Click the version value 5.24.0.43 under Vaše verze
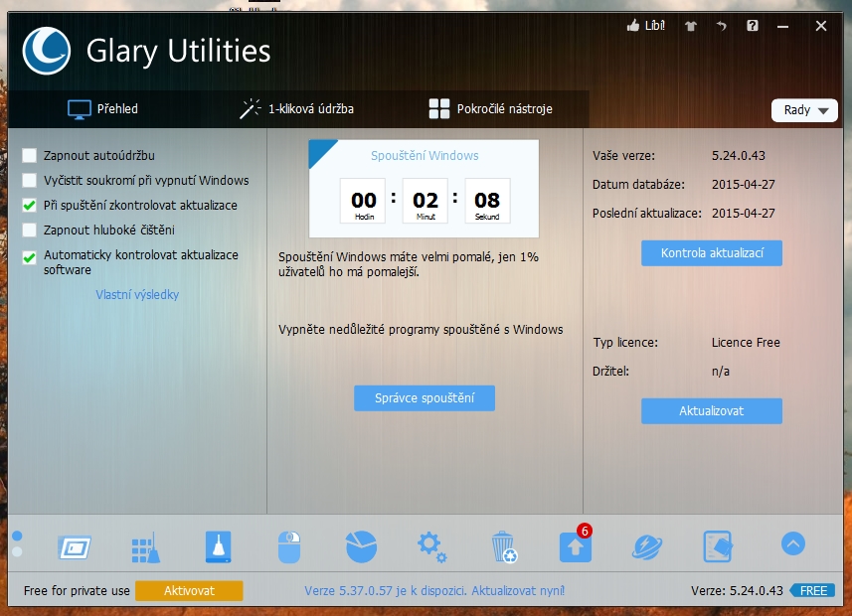The width and height of the screenshot is (852, 616). [739, 155]
